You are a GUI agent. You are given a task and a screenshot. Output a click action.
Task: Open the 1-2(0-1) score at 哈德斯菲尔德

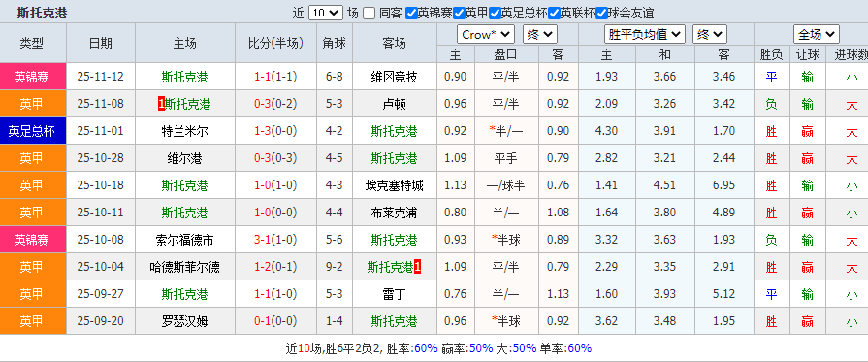click(x=275, y=267)
